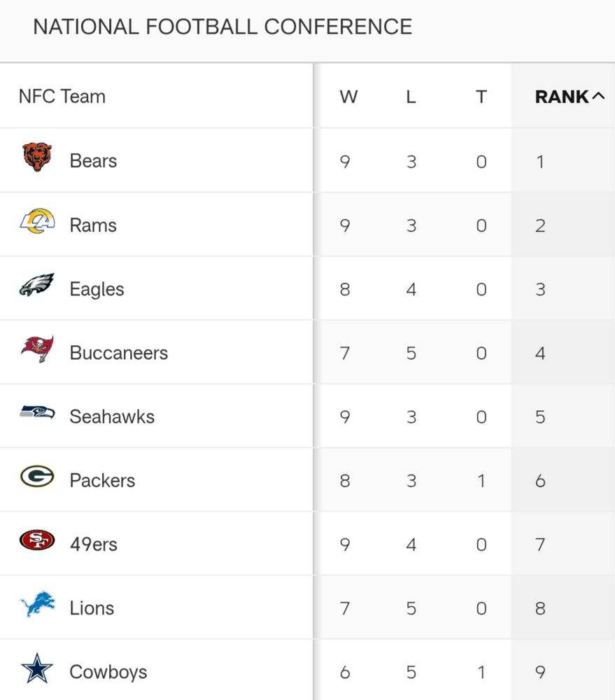Open the Bears team link
The height and width of the screenshot is (700, 615).
(x=93, y=161)
